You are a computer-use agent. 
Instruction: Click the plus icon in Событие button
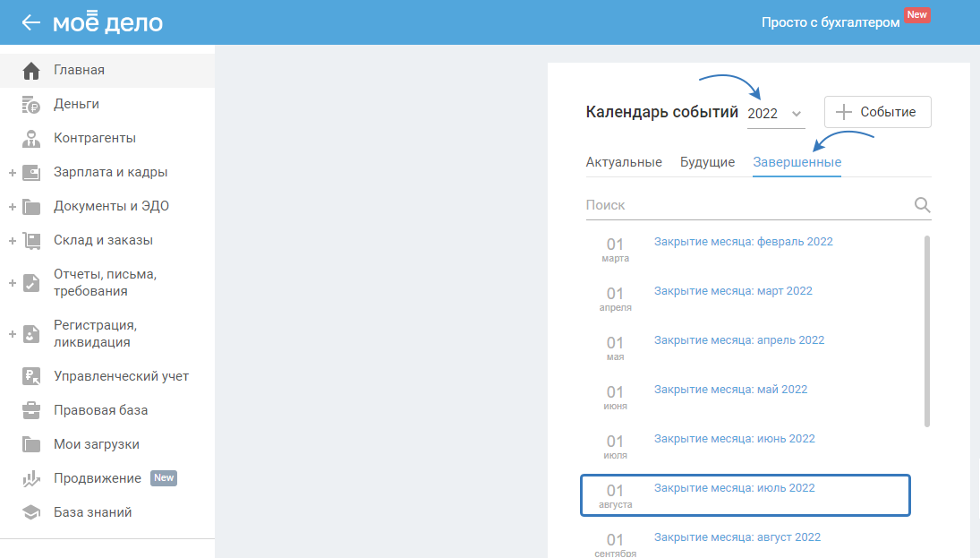tap(844, 112)
